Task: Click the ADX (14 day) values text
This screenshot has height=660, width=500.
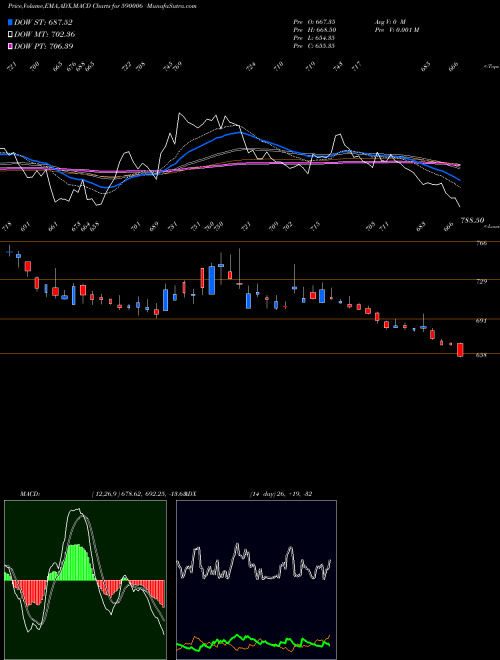Action: [281, 494]
